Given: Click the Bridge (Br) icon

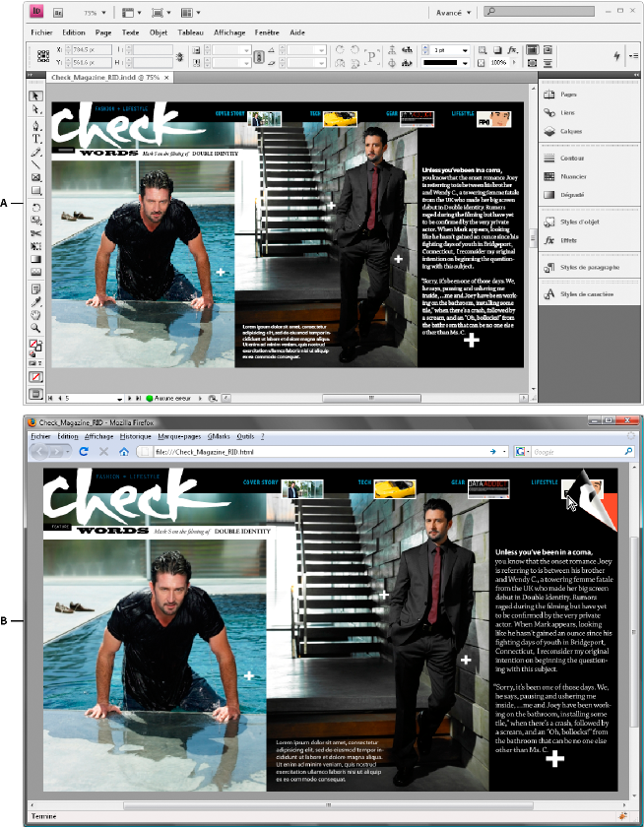Looking at the screenshot, I should point(59,12).
